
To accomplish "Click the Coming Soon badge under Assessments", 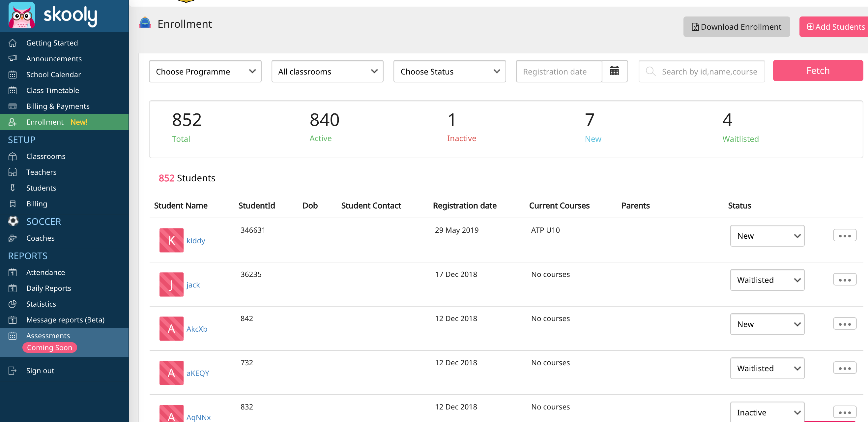I will point(49,347).
